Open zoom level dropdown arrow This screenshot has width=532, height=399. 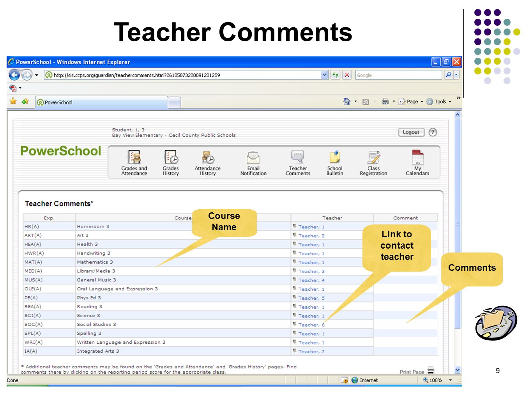(x=451, y=380)
